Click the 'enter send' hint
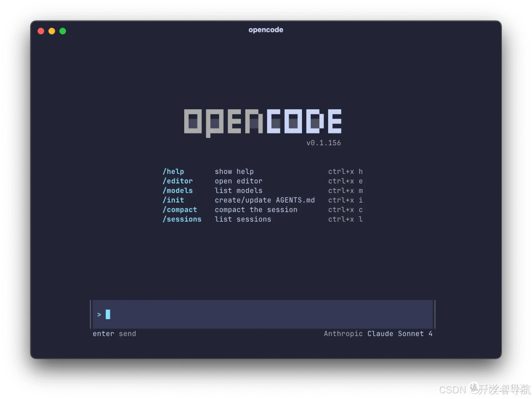Viewport: 532px width, 399px height. (114, 334)
